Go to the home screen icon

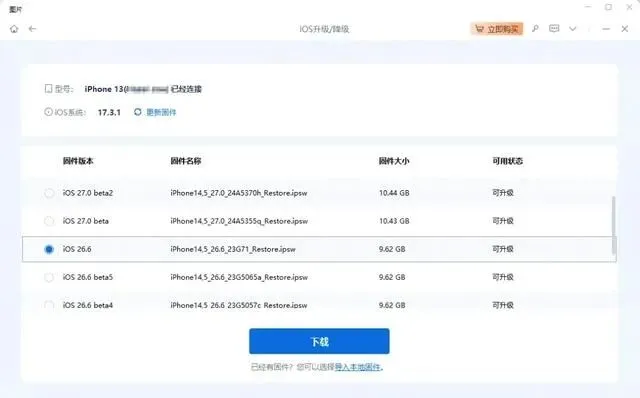click(x=14, y=29)
